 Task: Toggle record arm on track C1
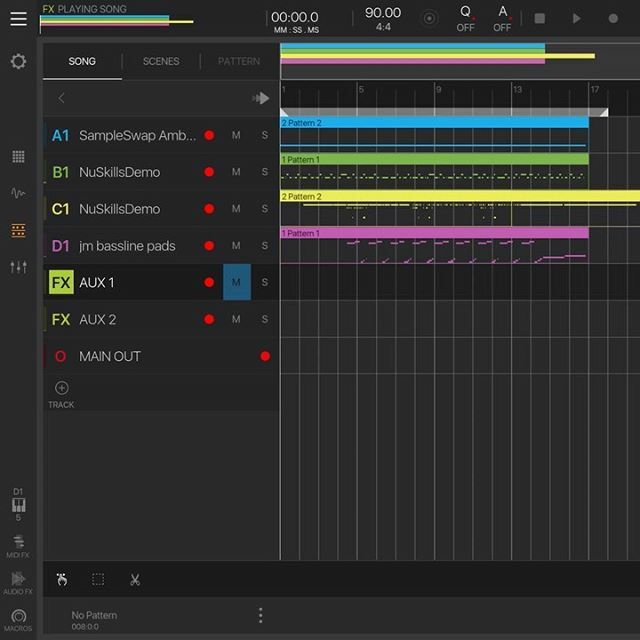click(209, 209)
